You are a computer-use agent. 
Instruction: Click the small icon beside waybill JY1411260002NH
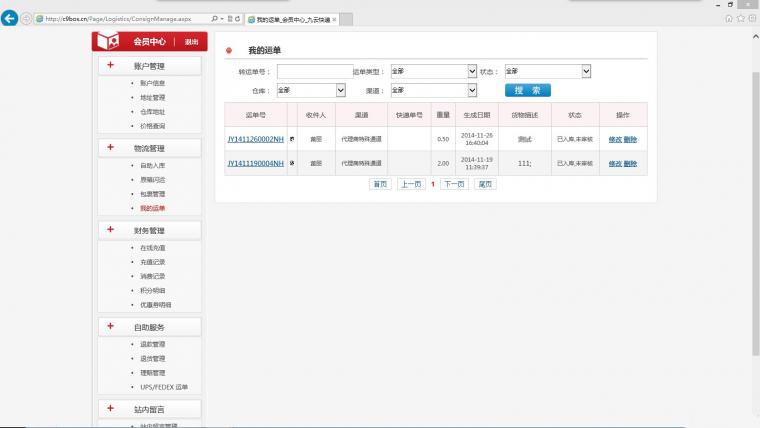(292, 139)
